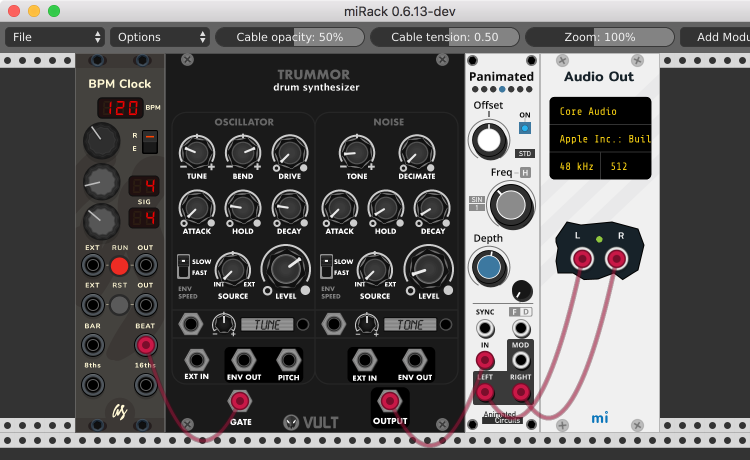Click the TONE modulation display
Viewport: 750px width, 460px height.
pyautogui.click(x=410, y=325)
